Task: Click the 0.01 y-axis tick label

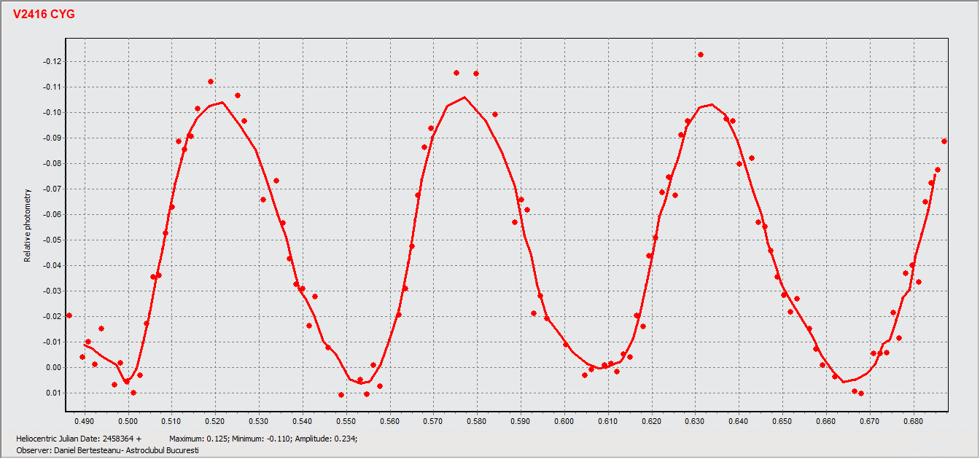Action: [x=55, y=393]
